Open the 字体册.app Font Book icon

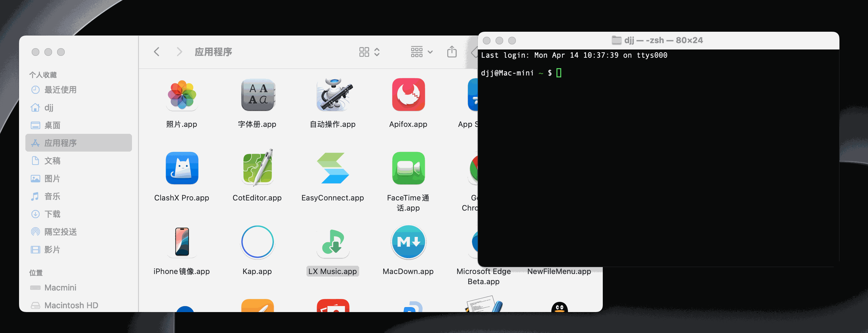coord(258,95)
